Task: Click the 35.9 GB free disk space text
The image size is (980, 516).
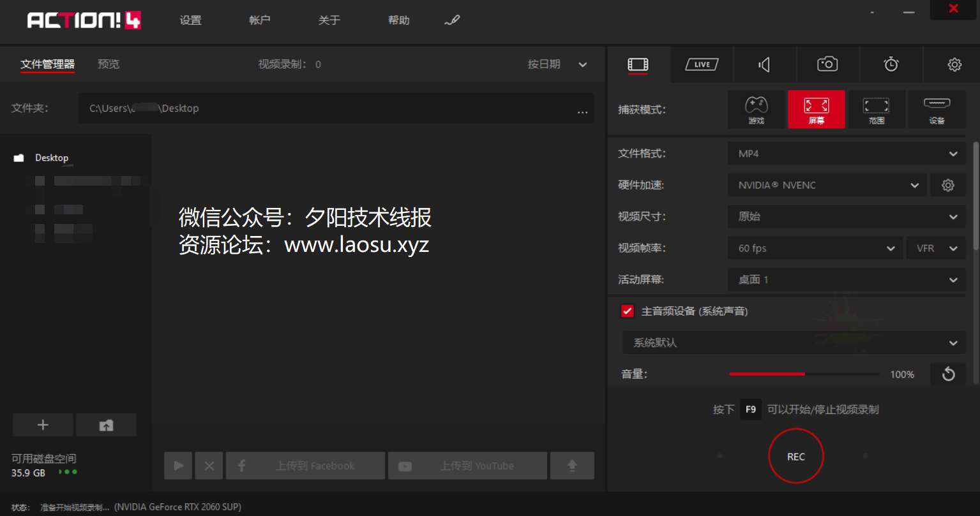Action: click(x=28, y=473)
